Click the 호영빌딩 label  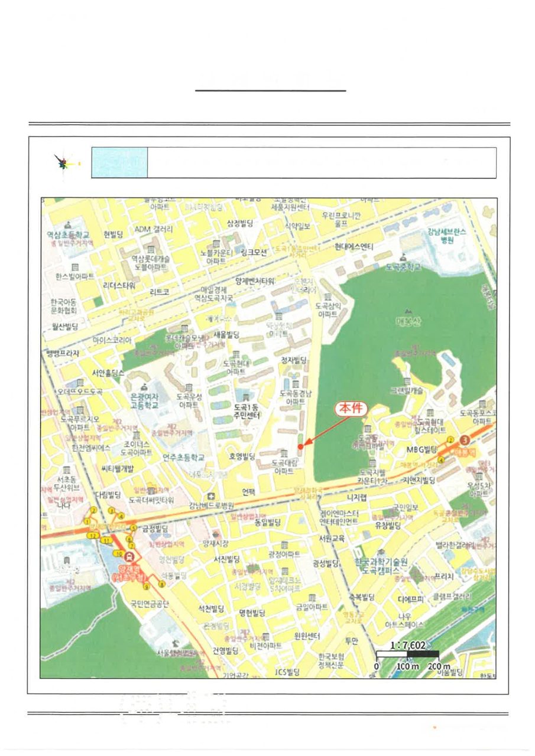(x=242, y=457)
